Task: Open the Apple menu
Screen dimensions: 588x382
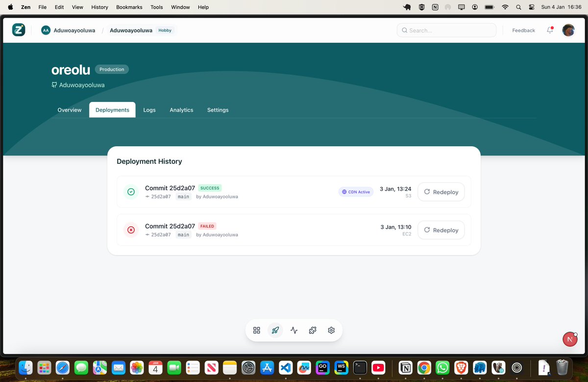Action: click(10, 7)
